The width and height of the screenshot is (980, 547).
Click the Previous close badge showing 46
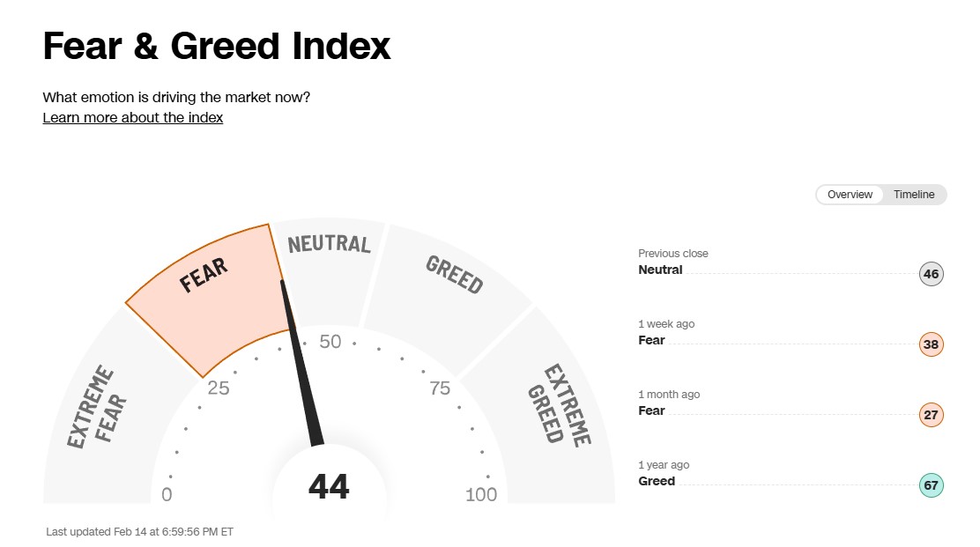click(931, 274)
